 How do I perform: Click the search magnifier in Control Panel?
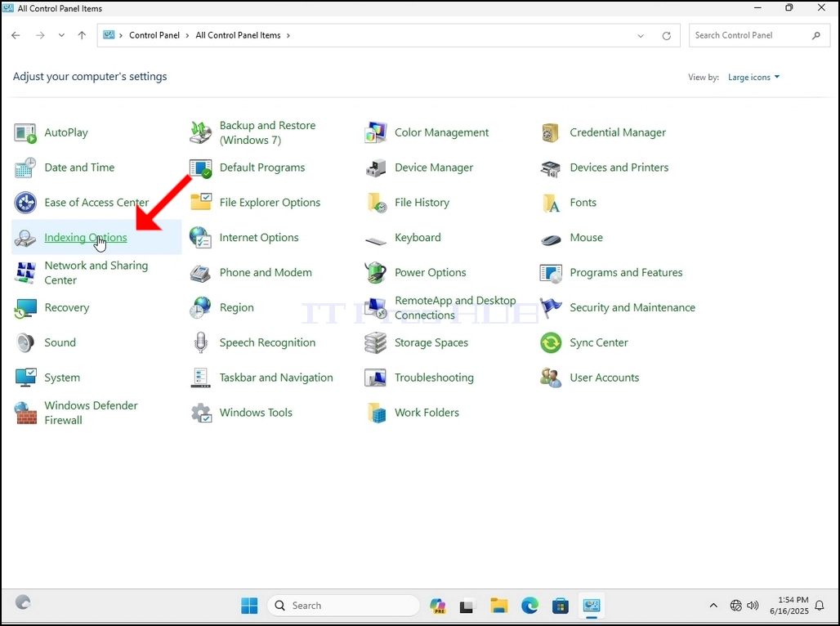[x=815, y=35]
